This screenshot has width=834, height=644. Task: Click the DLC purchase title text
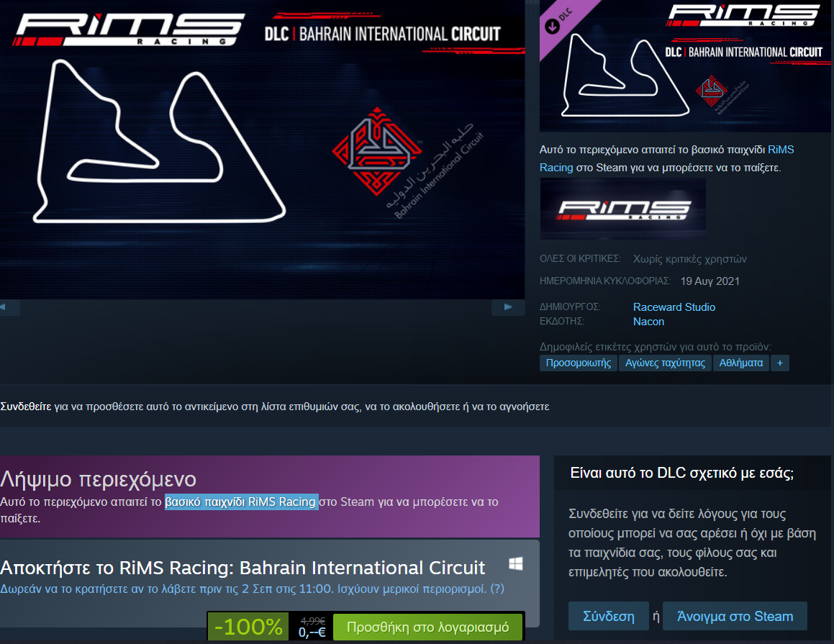pyautogui.click(x=243, y=568)
